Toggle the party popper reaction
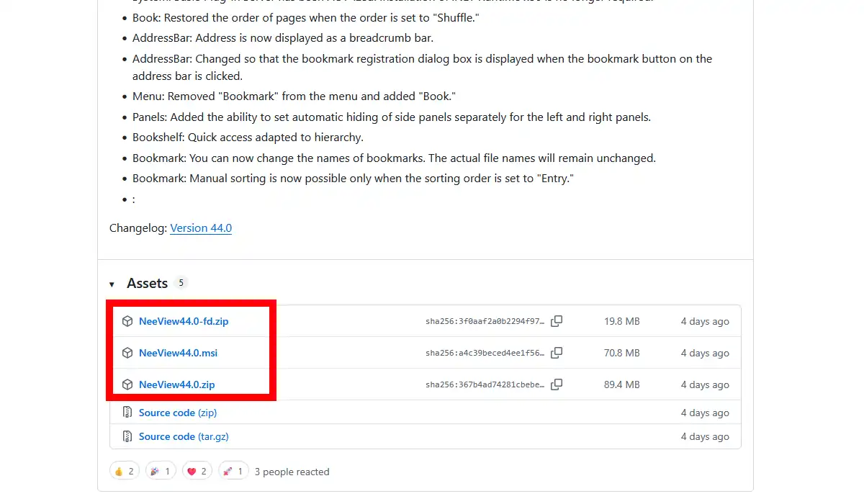This screenshot has height=504, width=864. 161,472
